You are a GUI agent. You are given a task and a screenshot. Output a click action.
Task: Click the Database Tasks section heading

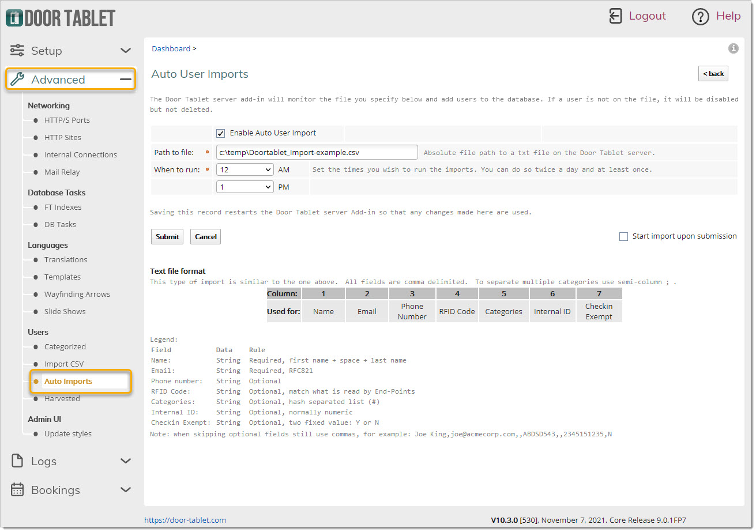coord(57,193)
